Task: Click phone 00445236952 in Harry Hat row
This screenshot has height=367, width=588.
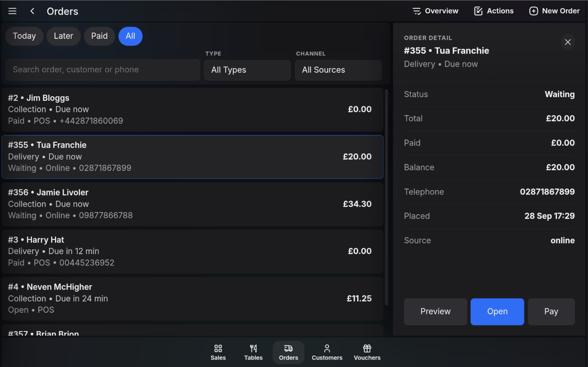Action: [x=87, y=263]
